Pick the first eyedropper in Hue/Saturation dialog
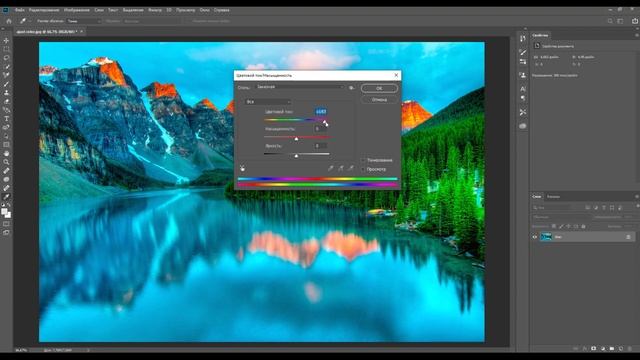Viewport: 640px width, 360px height. click(x=331, y=168)
